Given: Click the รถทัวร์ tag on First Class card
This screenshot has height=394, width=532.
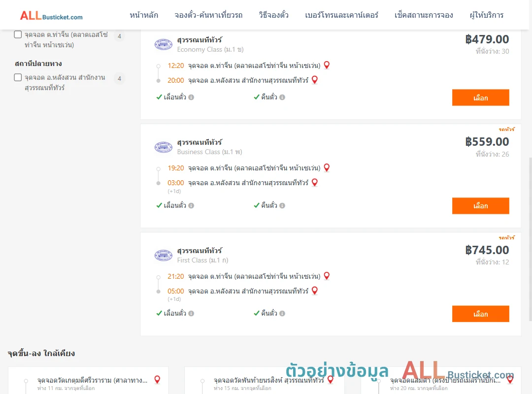Looking at the screenshot, I should 506,237.
